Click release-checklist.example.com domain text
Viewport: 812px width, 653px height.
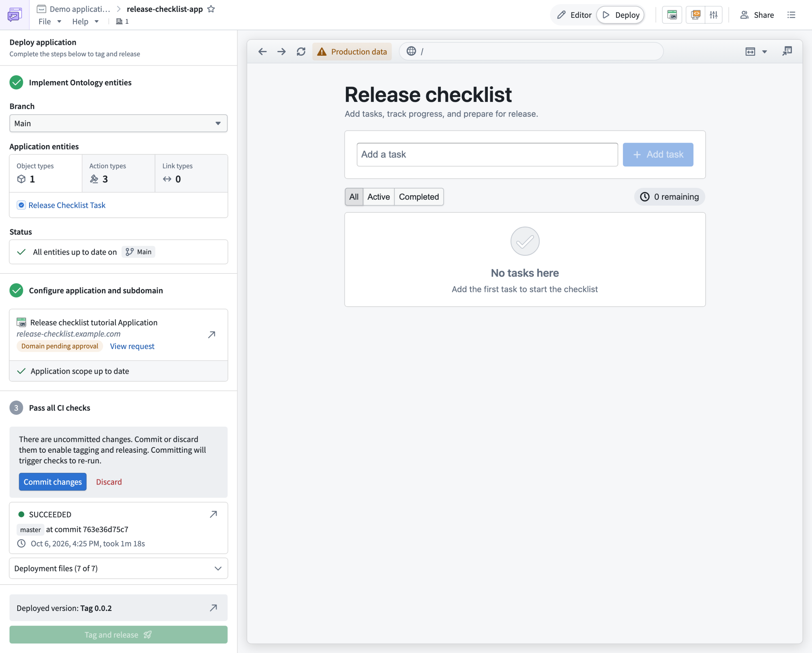point(68,334)
